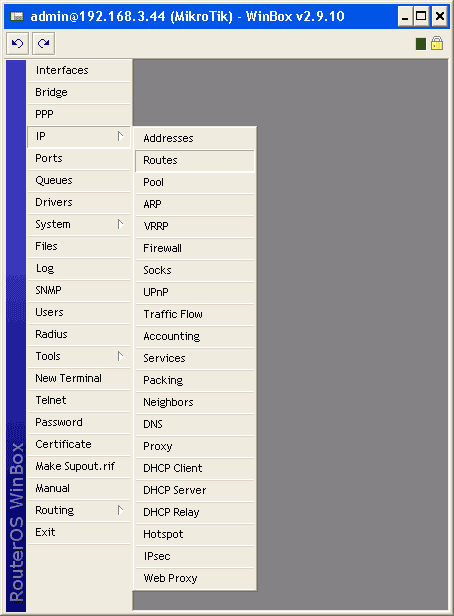Choose UPnP in the IP submenu

tap(195, 292)
